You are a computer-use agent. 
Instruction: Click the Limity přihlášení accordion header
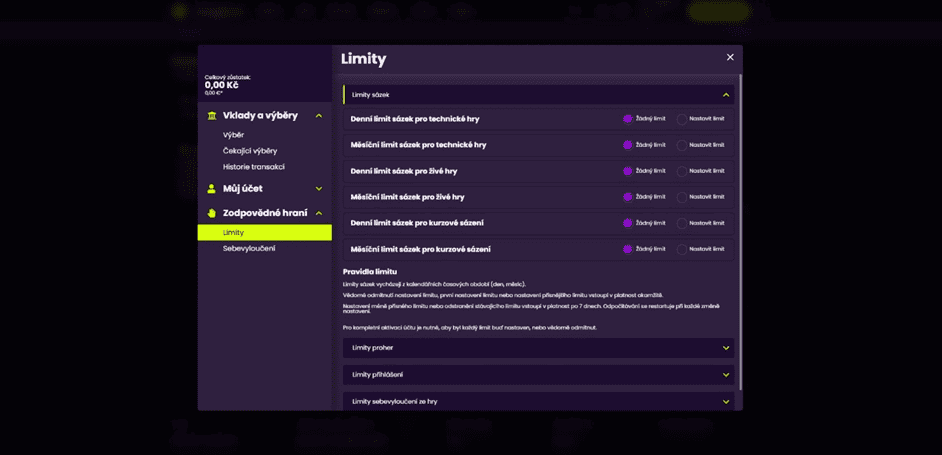point(538,375)
